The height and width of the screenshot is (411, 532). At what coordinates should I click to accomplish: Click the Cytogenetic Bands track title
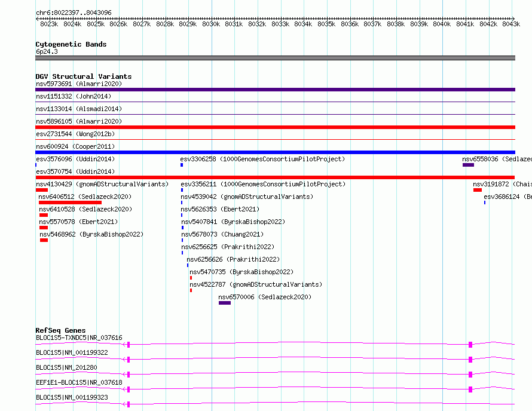(71, 44)
